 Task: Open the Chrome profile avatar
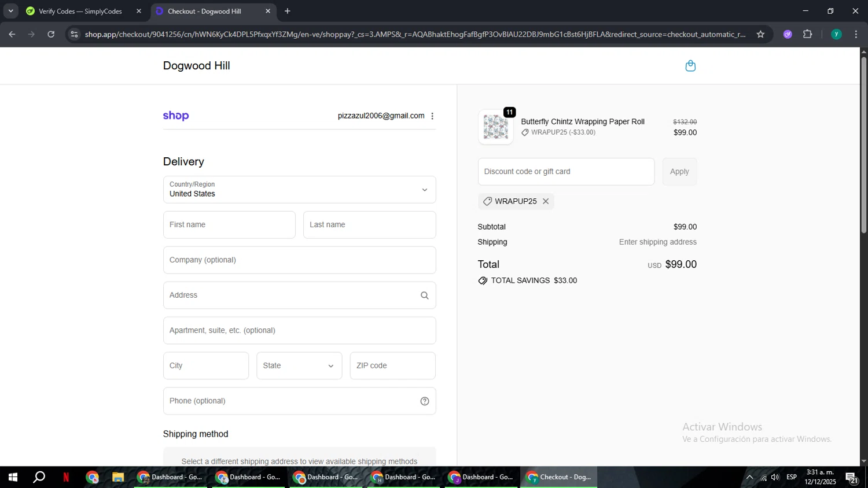(x=836, y=34)
